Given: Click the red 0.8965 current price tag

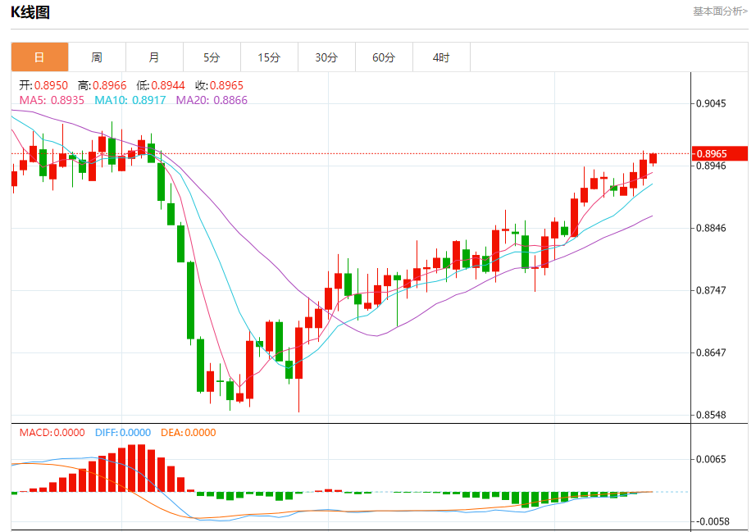Looking at the screenshot, I should point(719,154).
